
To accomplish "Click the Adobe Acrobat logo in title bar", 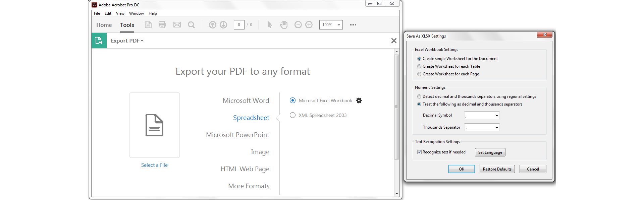I will pos(94,5).
